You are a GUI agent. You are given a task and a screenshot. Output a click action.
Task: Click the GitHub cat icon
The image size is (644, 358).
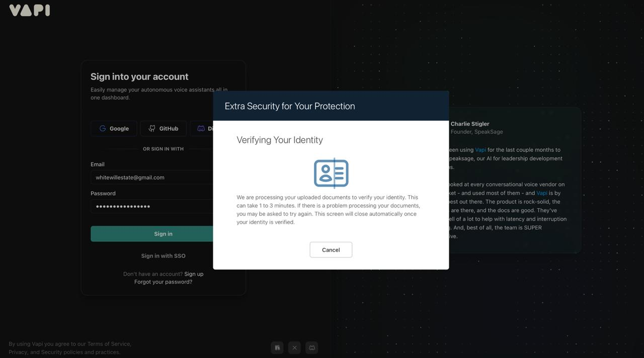point(152,129)
